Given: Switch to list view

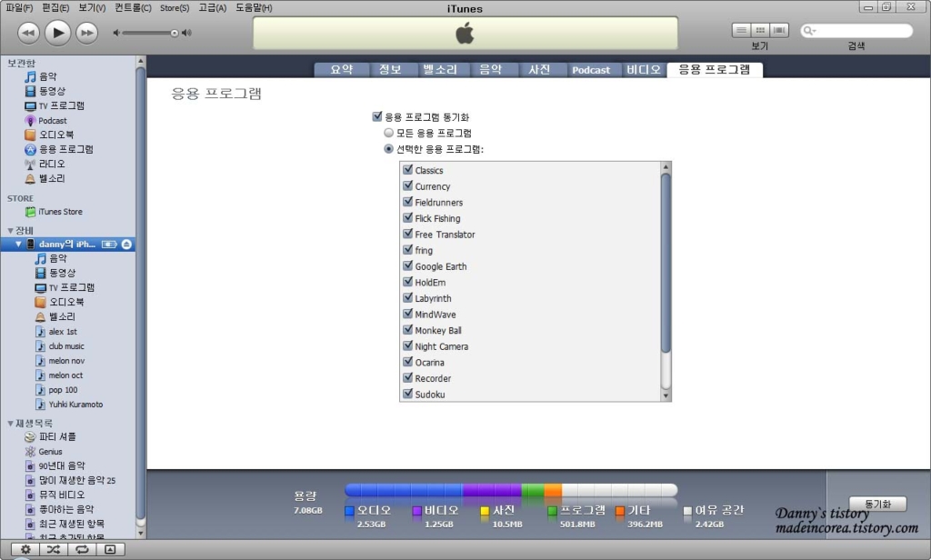Looking at the screenshot, I should coord(741,30).
